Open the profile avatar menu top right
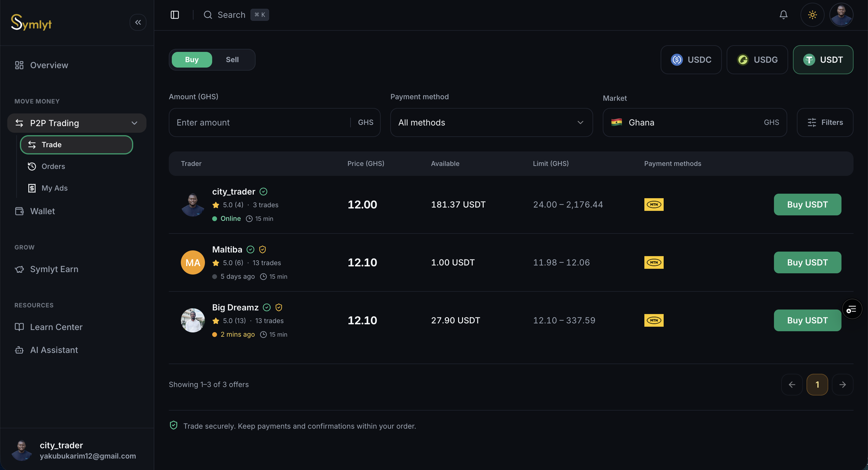 pyautogui.click(x=841, y=15)
